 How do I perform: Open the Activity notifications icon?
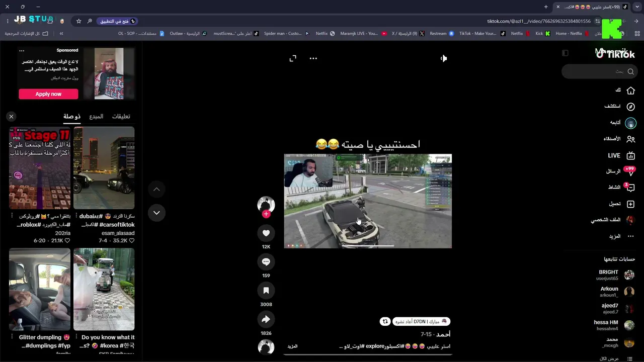pyautogui.click(x=630, y=188)
